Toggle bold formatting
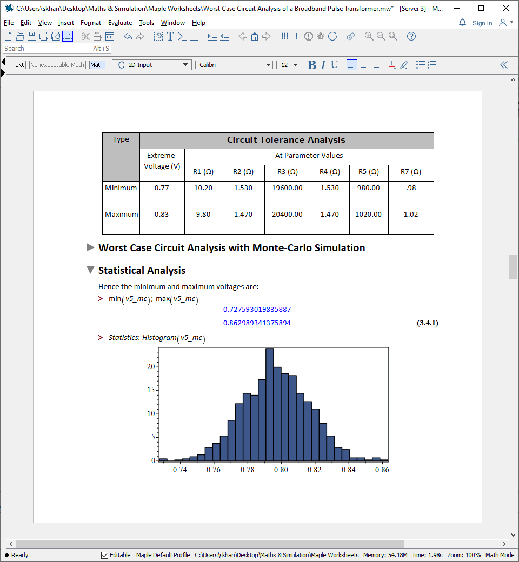 (312, 65)
